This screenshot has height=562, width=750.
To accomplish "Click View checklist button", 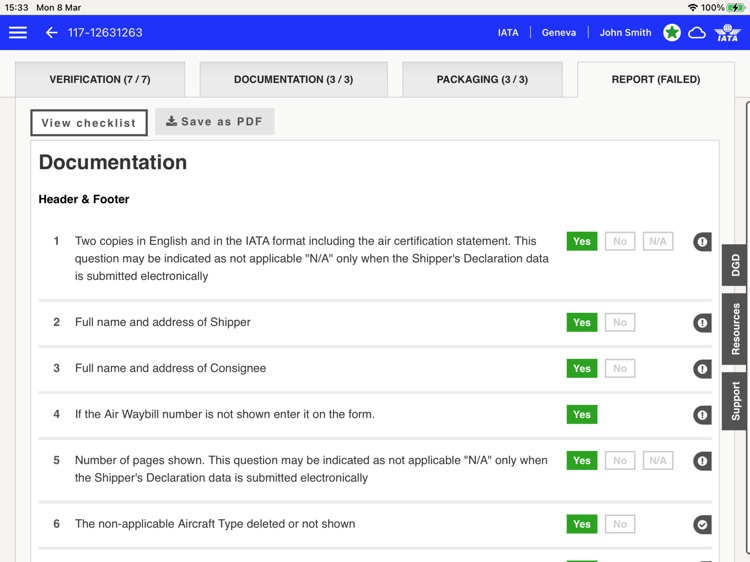I will click(x=89, y=123).
